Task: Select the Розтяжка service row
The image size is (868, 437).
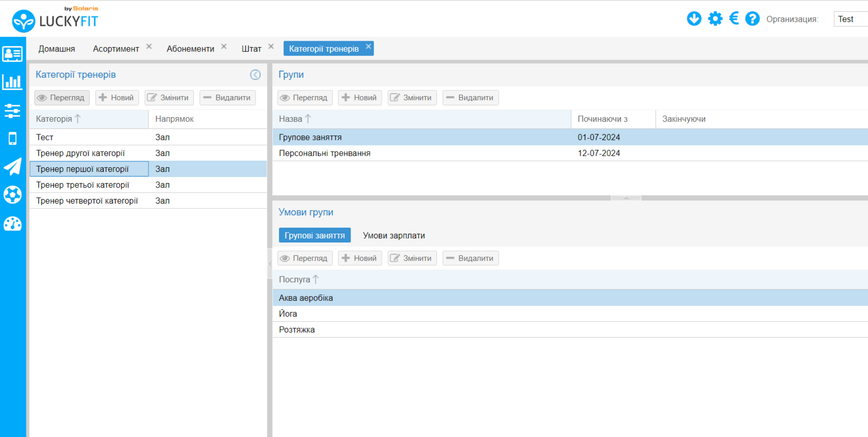Action: click(x=570, y=329)
